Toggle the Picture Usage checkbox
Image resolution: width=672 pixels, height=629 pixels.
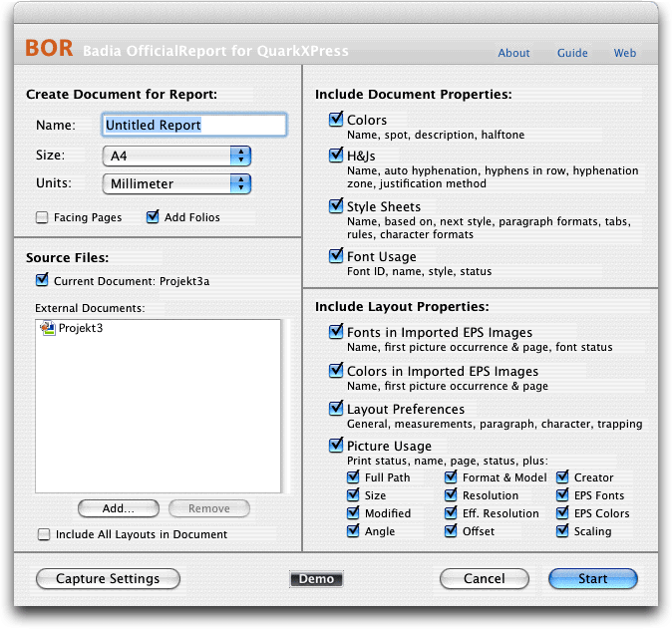tap(336, 446)
